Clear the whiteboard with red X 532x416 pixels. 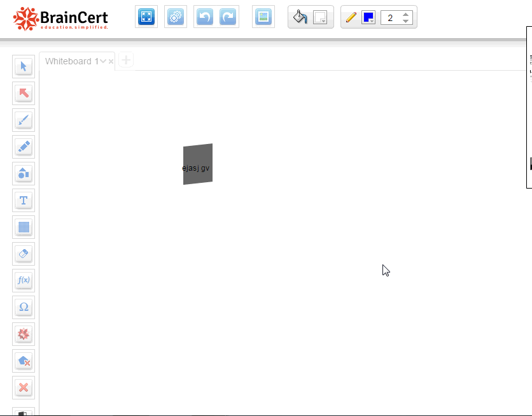(x=24, y=387)
